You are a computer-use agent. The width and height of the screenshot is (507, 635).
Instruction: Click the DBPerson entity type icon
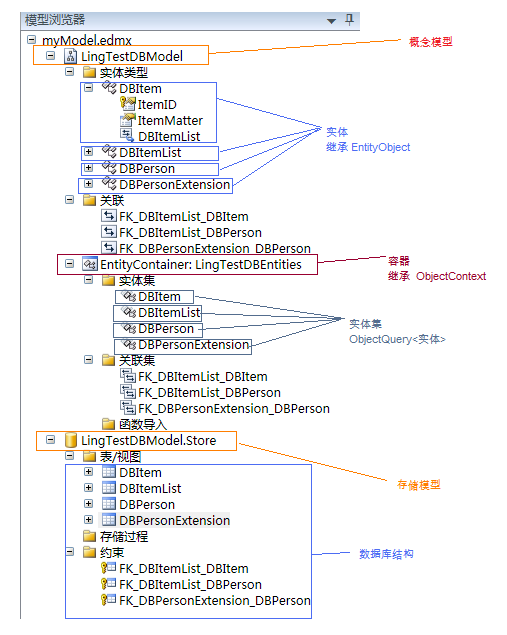[109, 168]
